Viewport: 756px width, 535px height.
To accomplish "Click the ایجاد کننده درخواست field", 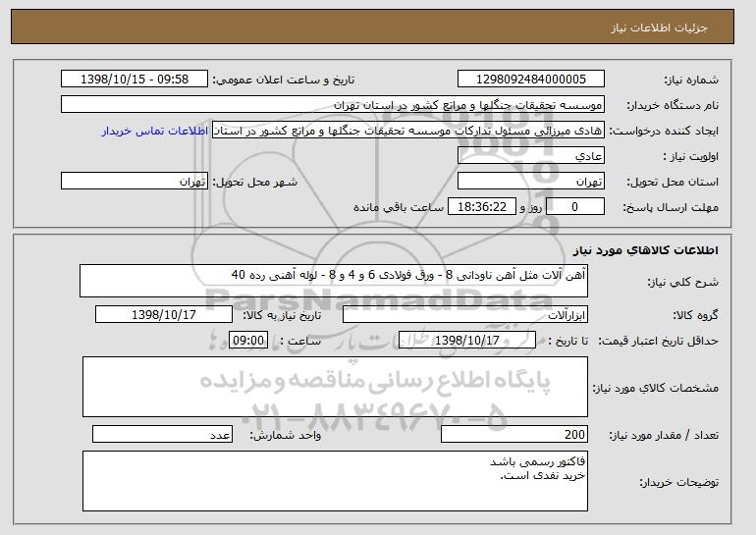I will tap(408, 131).
